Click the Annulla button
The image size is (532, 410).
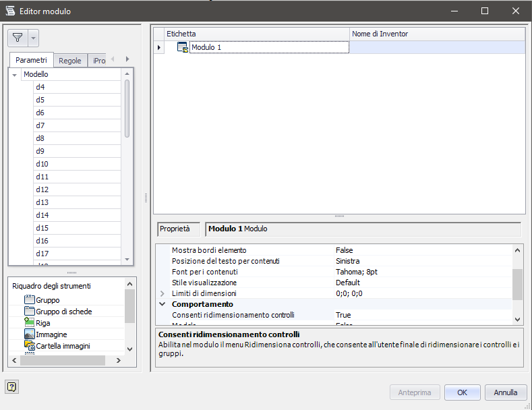pyautogui.click(x=506, y=392)
